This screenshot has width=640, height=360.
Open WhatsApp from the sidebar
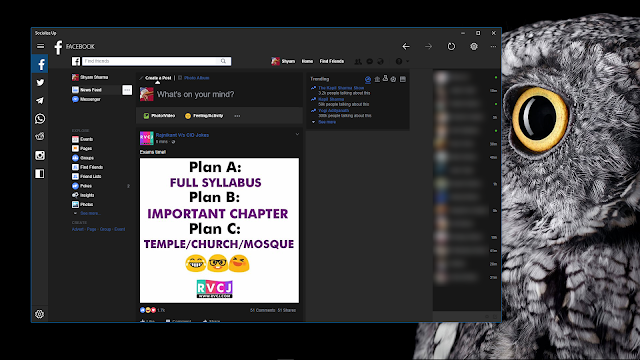[40, 119]
